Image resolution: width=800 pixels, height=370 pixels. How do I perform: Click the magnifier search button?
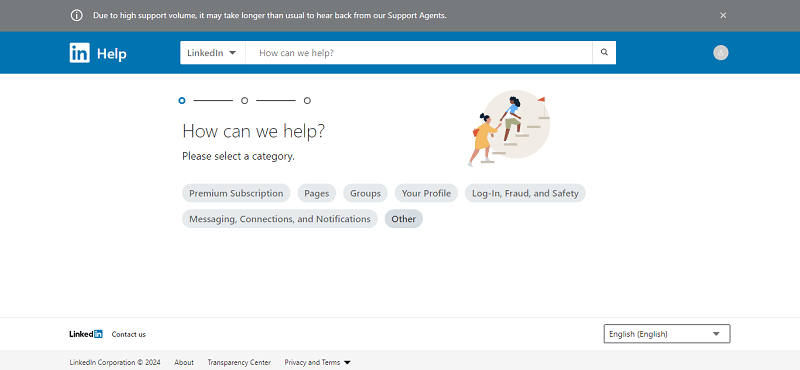[604, 53]
